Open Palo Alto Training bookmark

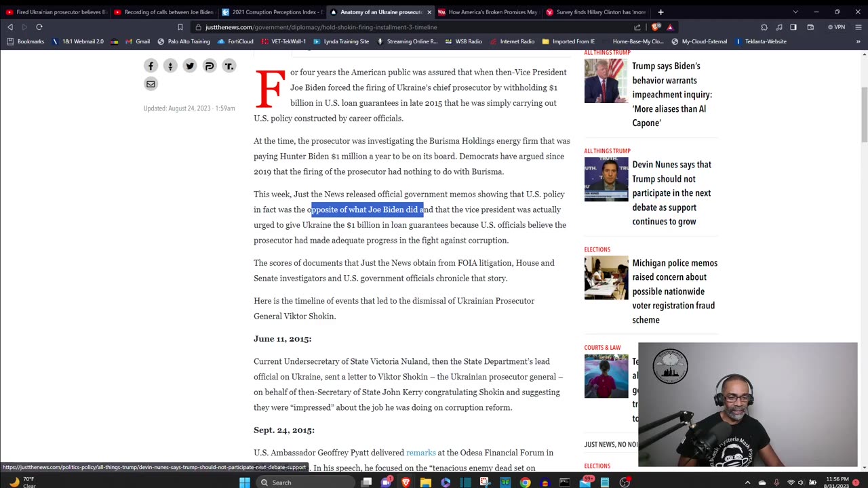click(184, 41)
